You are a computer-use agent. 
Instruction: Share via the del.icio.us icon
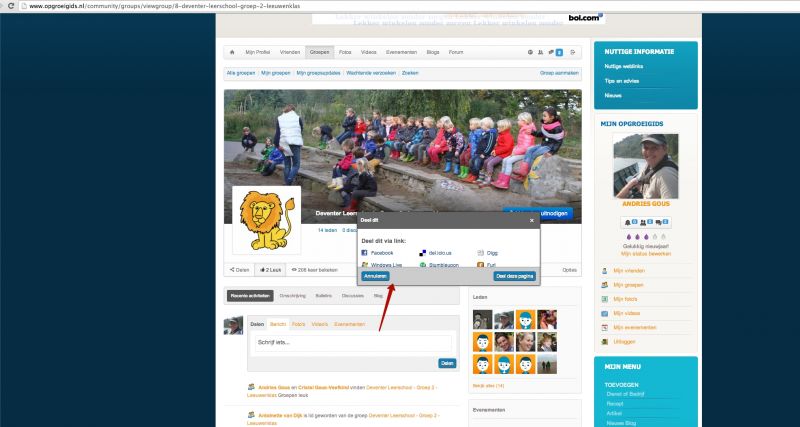(423, 254)
